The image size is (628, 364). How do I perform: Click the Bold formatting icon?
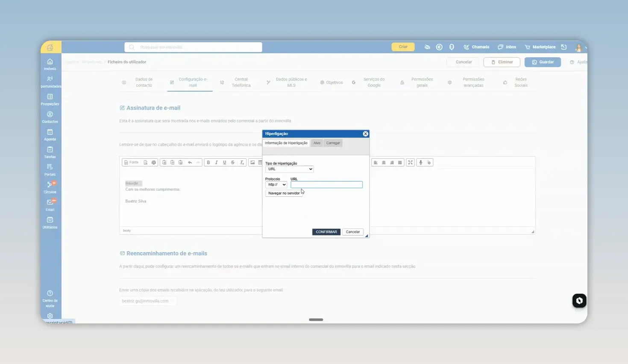(x=208, y=163)
